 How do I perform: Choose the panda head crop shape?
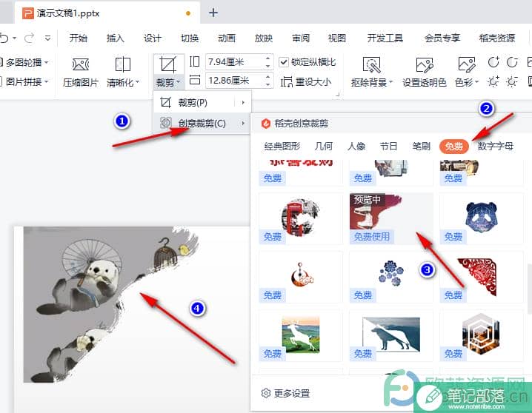(x=481, y=218)
